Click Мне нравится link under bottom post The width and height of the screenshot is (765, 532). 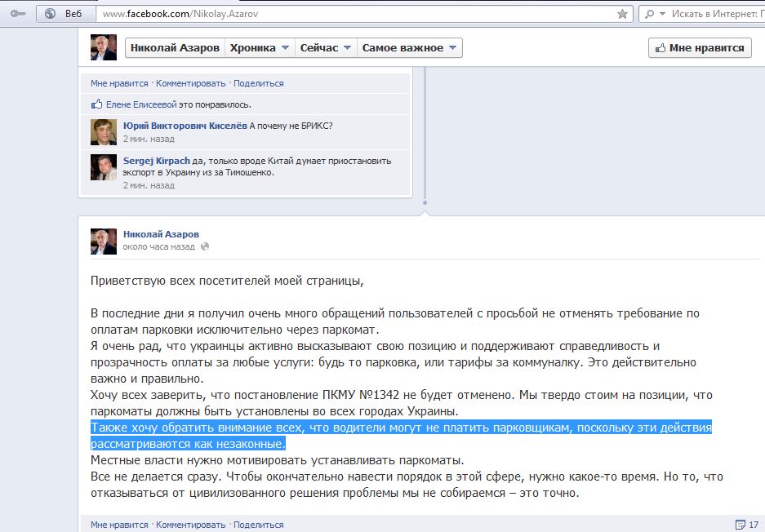click(x=119, y=525)
